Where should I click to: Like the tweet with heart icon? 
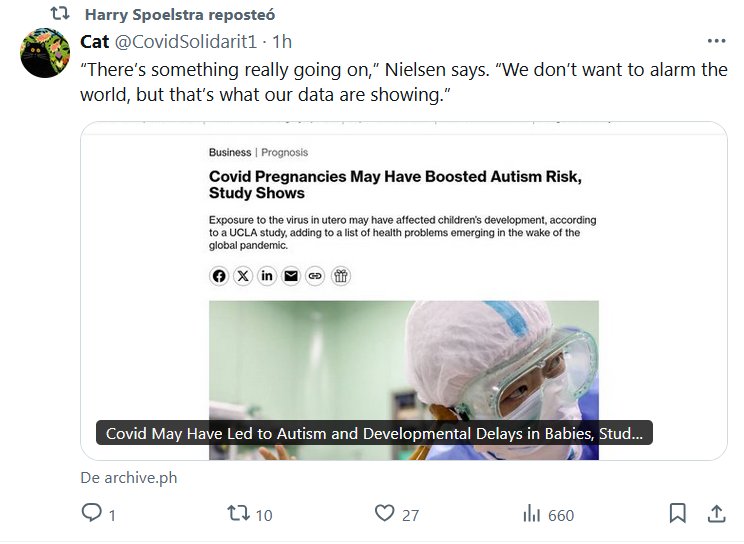click(385, 514)
